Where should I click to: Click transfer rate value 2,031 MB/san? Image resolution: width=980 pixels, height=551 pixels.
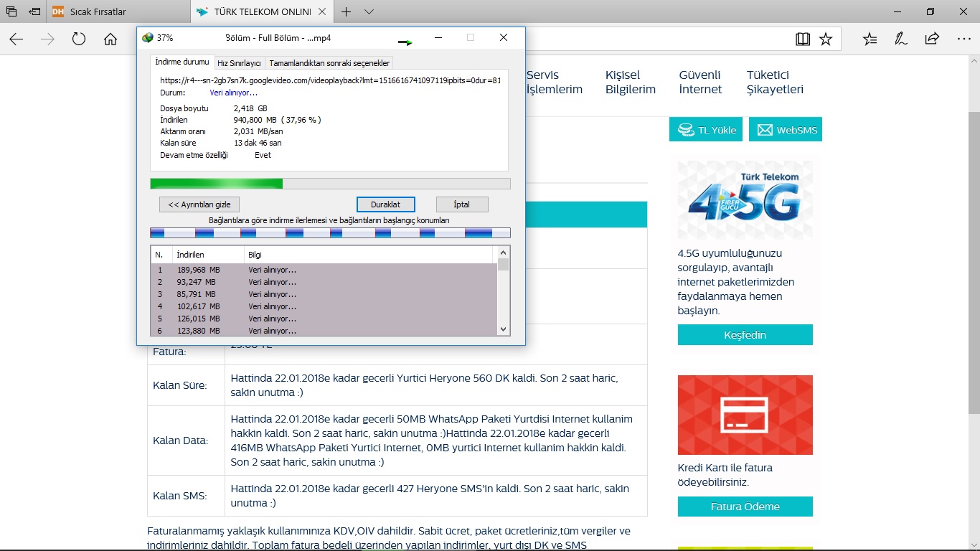coord(258,131)
